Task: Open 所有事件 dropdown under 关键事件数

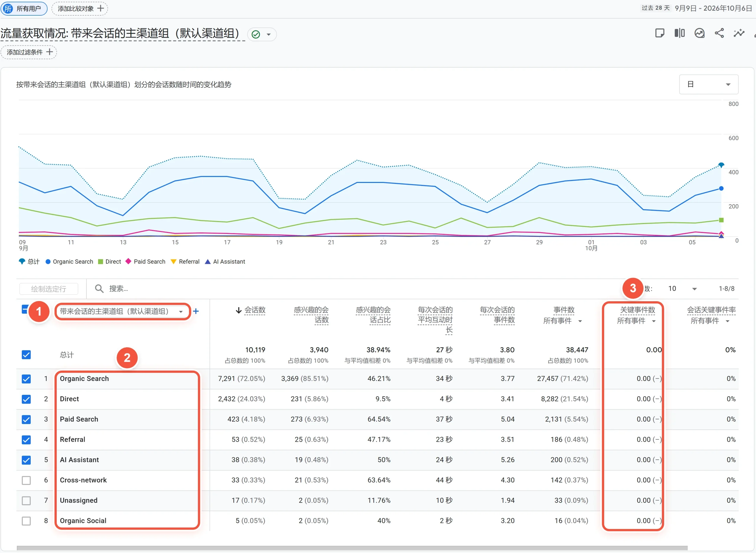Action: pos(636,321)
